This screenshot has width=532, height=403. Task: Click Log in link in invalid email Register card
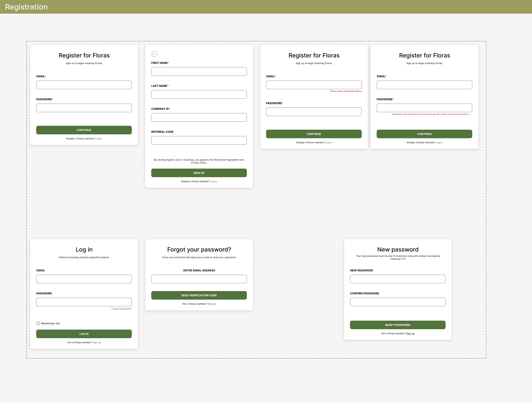pyautogui.click(x=329, y=143)
